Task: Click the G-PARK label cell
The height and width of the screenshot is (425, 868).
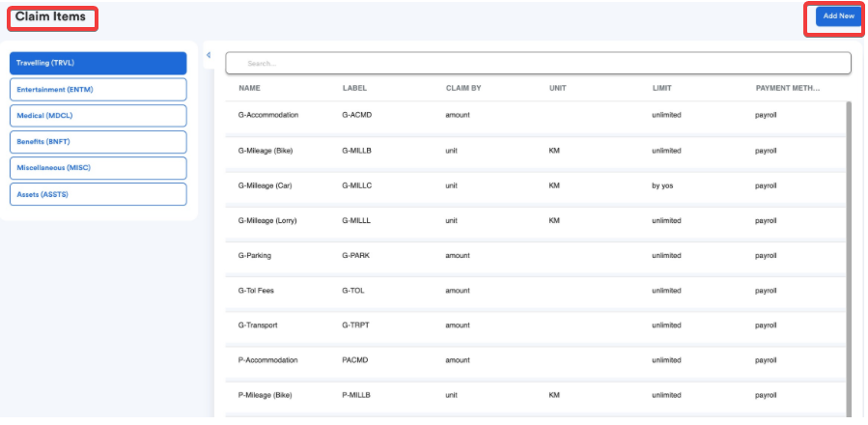Action: (355, 255)
